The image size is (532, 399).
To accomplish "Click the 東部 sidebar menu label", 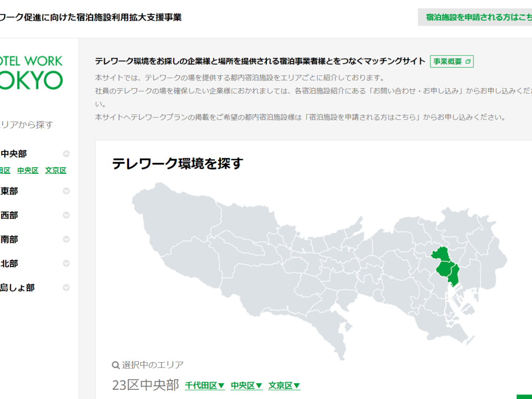I will (x=9, y=191).
